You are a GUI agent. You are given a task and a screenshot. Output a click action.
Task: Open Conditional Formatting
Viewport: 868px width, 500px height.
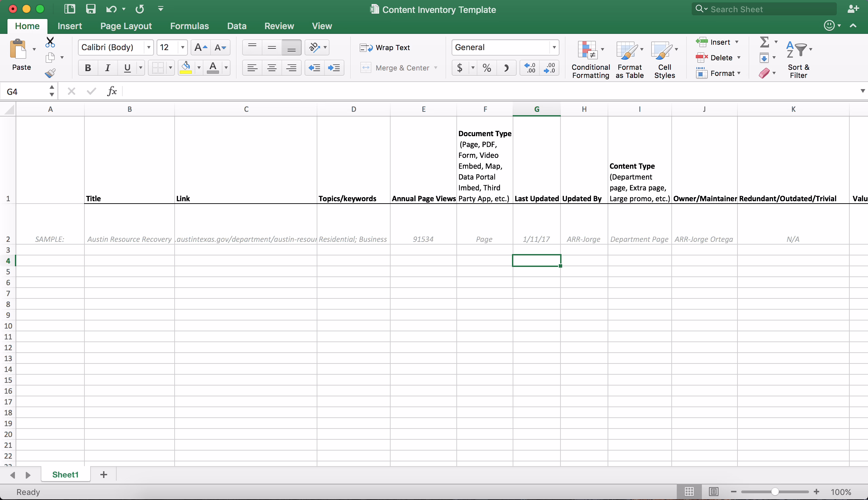[x=590, y=60]
